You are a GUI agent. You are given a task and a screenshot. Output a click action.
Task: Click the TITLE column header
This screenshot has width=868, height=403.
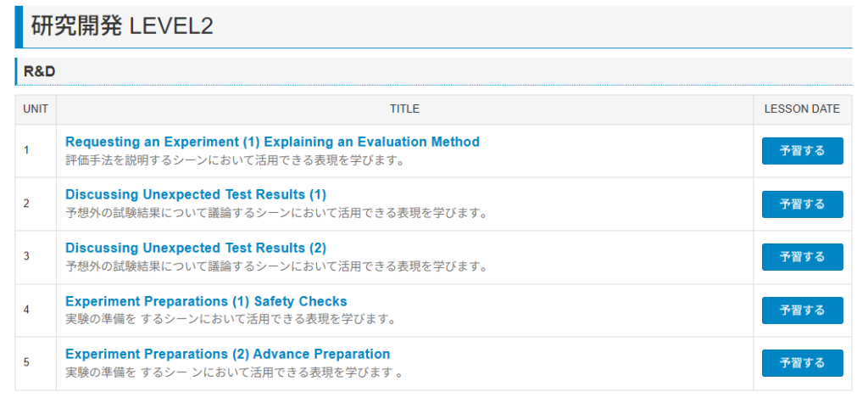pos(404,109)
